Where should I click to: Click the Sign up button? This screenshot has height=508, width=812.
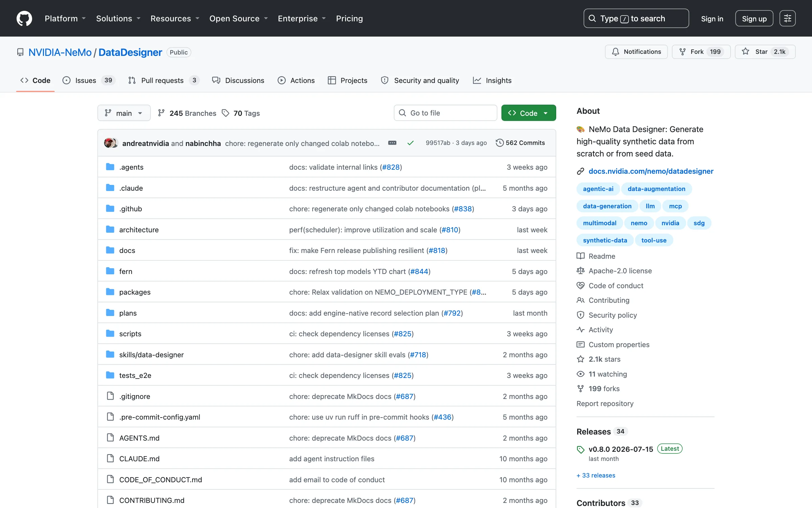point(754,18)
